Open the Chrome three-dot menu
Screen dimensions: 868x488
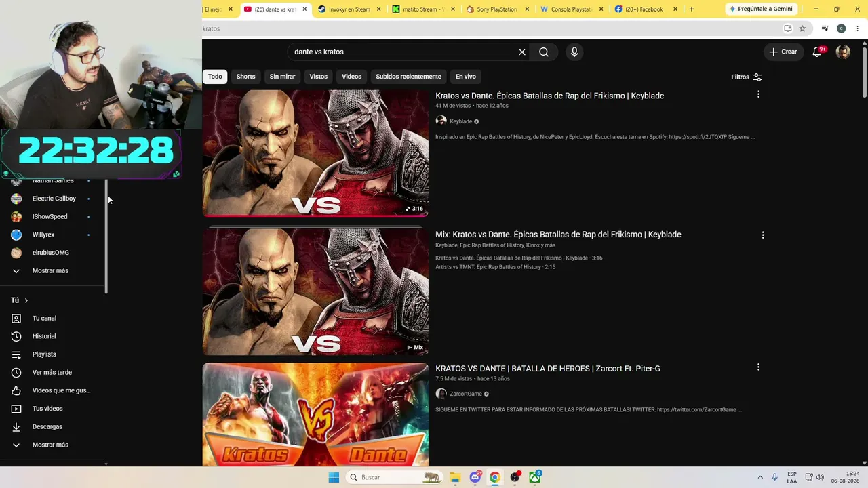(x=857, y=28)
